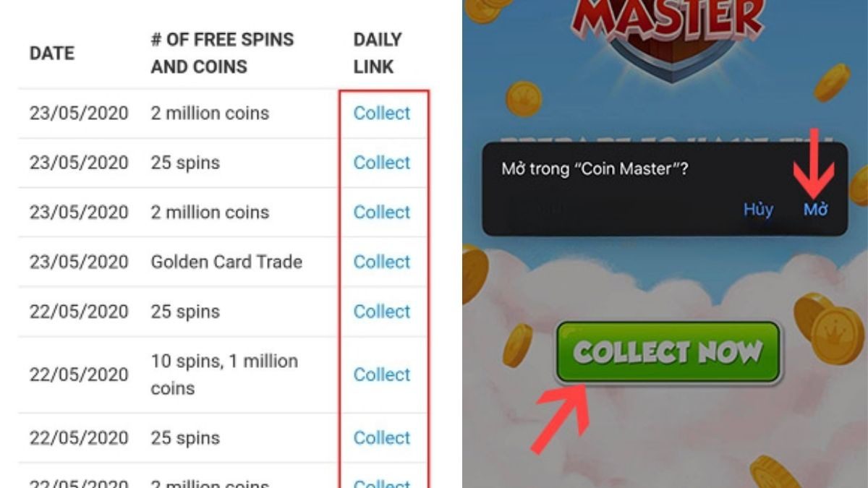Click the red arrow pointing at Mở
This screenshot has width=868, height=488.
point(813,164)
